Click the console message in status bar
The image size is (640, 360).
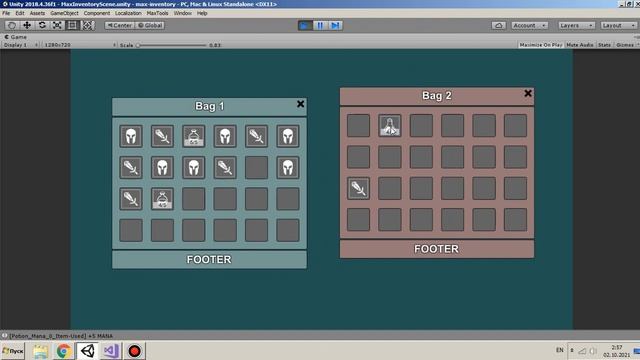coord(61,336)
